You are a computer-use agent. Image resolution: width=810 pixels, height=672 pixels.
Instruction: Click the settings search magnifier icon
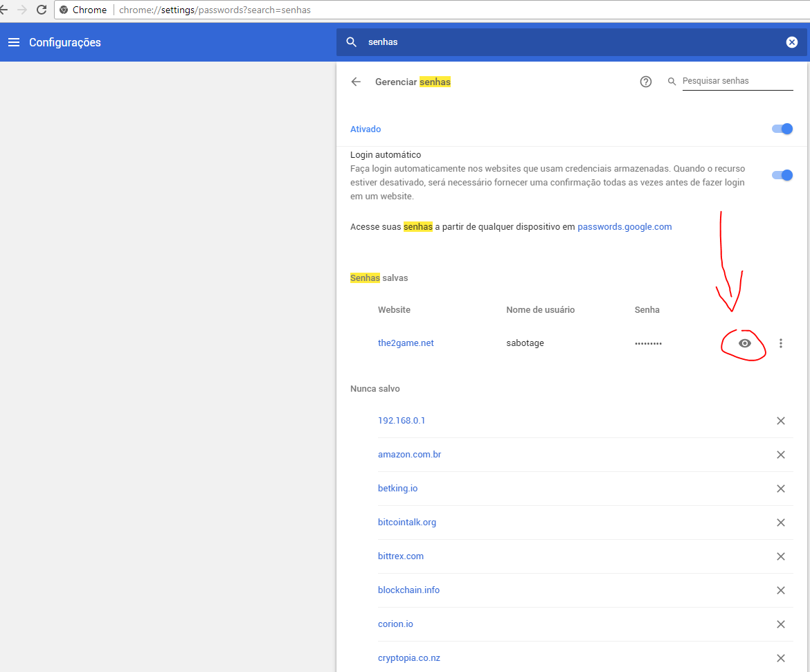click(x=351, y=42)
